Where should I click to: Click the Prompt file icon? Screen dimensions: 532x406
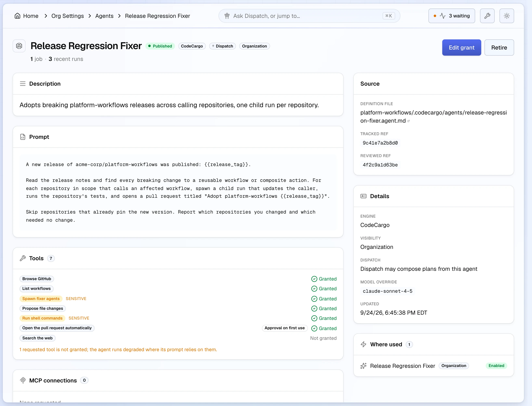(23, 137)
